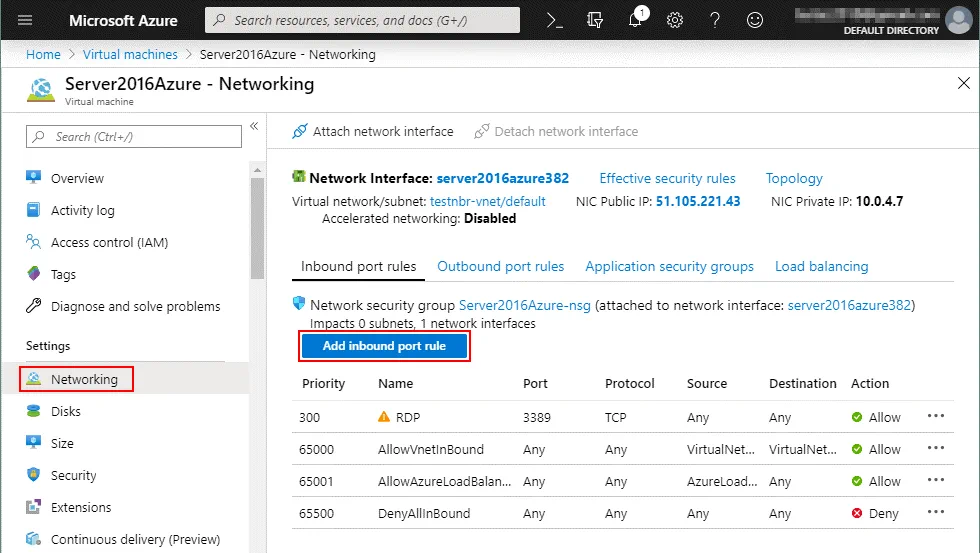
Task: Open the Effective security rules link
Action: tap(667, 178)
